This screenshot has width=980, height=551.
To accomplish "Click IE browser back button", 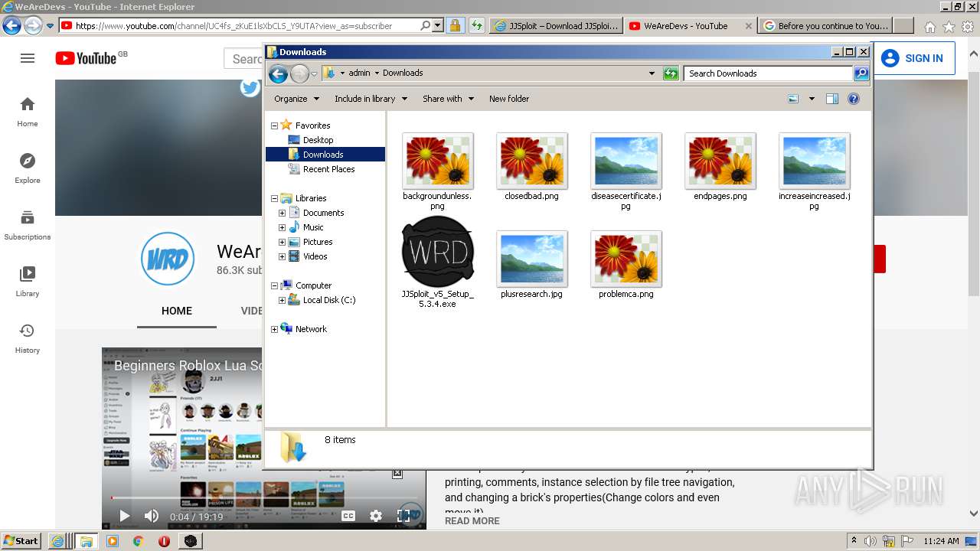I will [11, 25].
